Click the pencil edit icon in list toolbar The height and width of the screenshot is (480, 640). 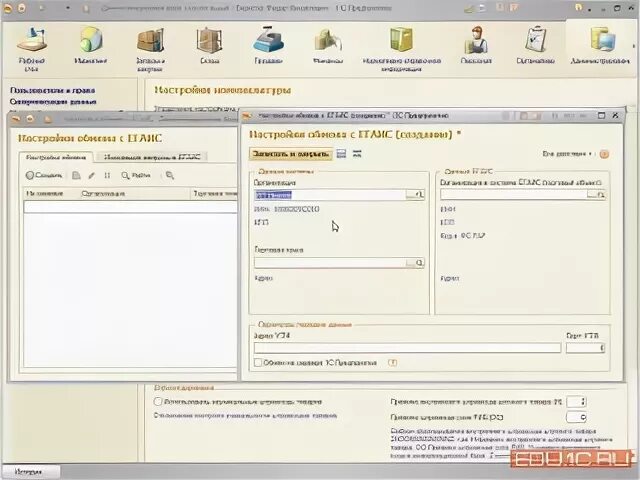(x=91, y=176)
